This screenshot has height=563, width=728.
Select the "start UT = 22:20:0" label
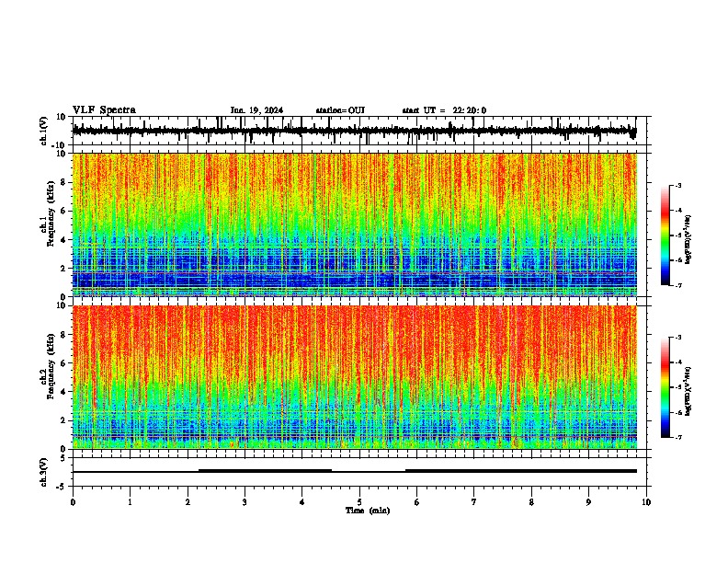click(444, 110)
